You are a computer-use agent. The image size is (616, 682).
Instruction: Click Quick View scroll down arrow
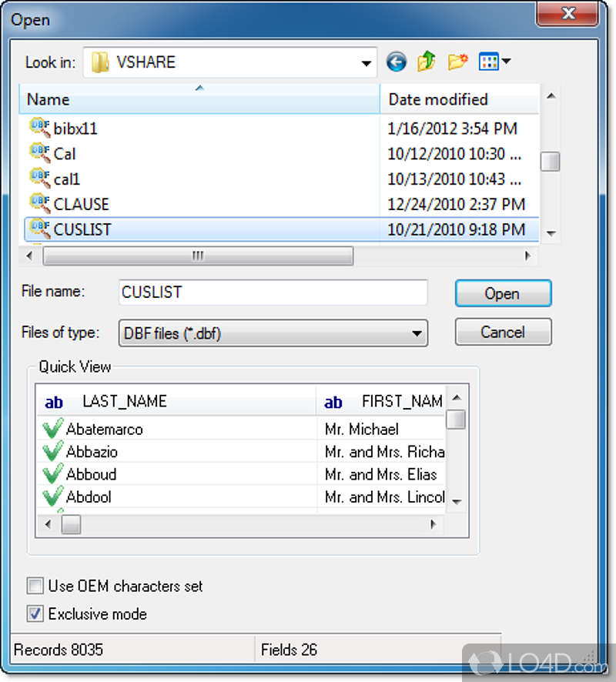point(457,502)
